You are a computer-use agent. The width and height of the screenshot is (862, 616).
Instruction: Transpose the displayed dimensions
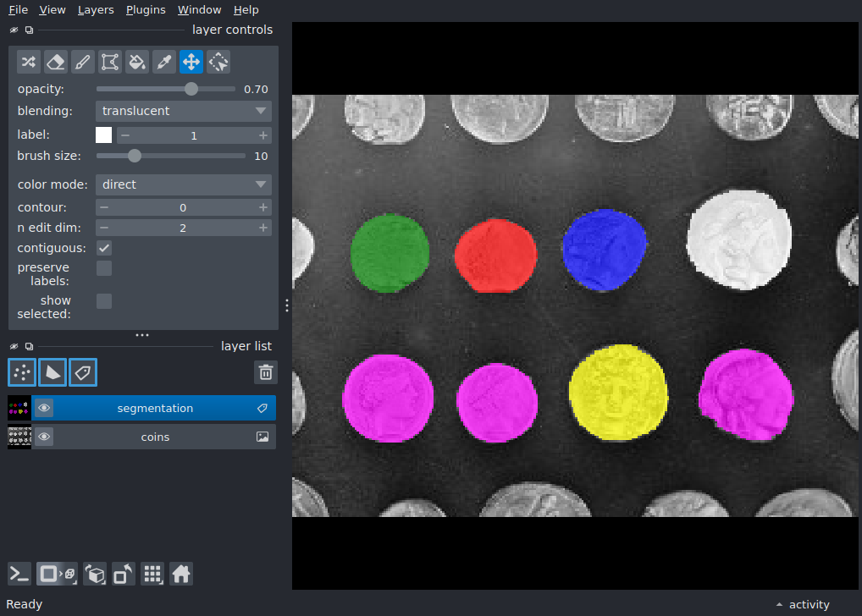[123, 575]
